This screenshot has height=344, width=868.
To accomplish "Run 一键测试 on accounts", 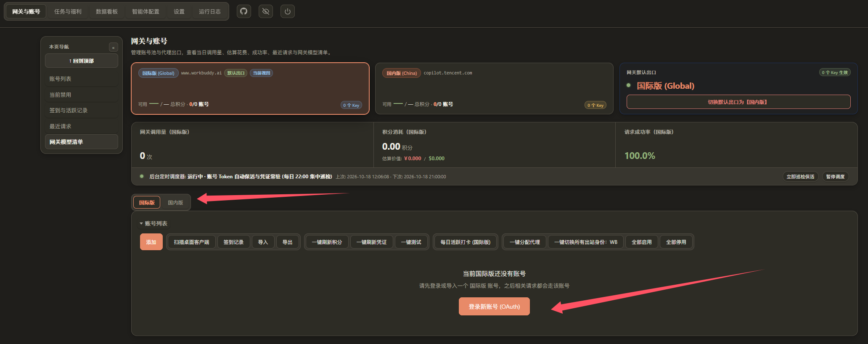I will point(411,242).
